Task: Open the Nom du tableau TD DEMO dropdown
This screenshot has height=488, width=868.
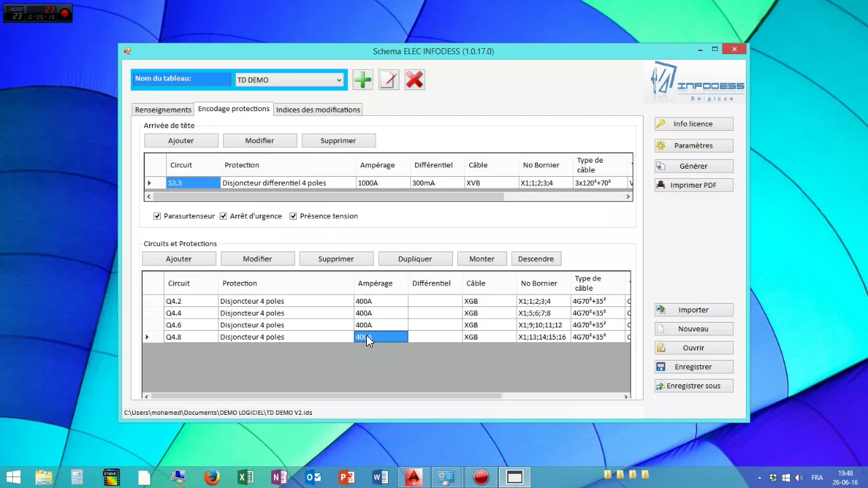Action: point(290,80)
